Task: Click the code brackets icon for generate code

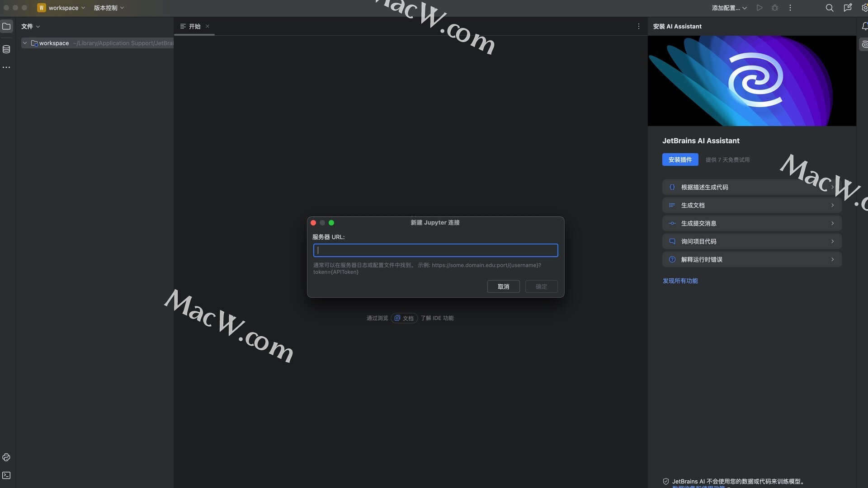Action: tap(672, 187)
